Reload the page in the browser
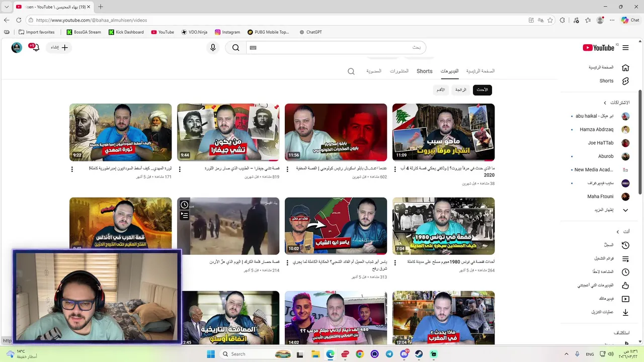Viewport: 644px width, 362px height. pyautogui.click(x=19, y=20)
